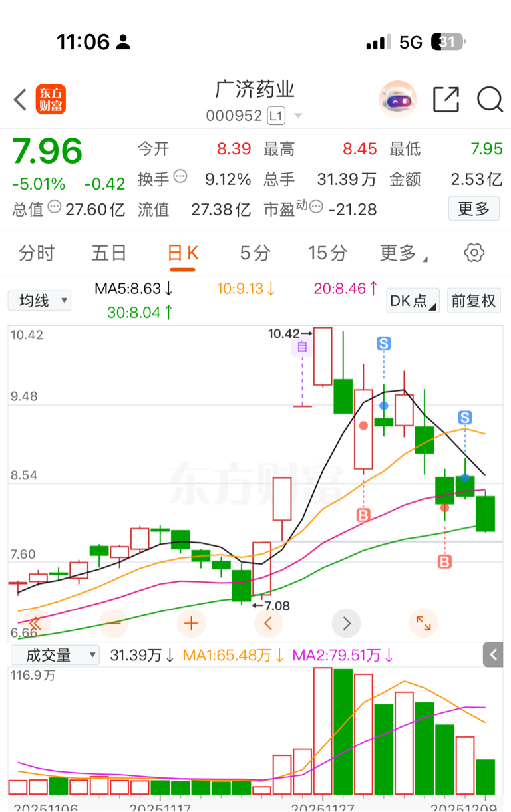Tap the L1 level badge

tap(276, 116)
